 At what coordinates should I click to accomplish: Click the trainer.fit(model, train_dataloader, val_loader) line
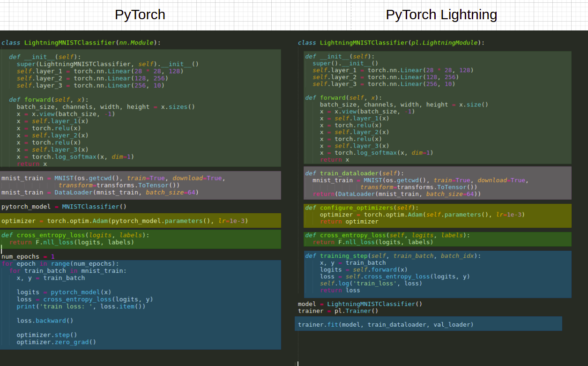[386, 324]
